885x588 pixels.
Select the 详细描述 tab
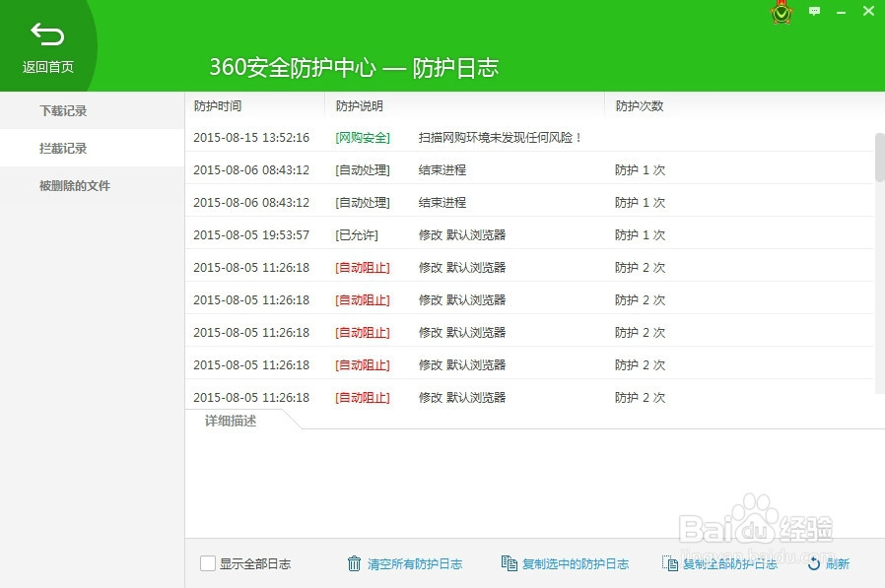(x=231, y=421)
